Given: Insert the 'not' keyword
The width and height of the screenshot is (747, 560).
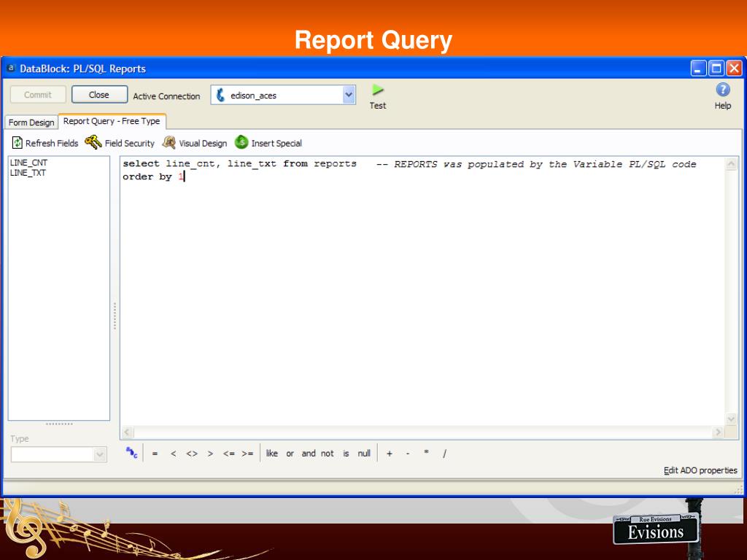Looking at the screenshot, I should (x=328, y=454).
